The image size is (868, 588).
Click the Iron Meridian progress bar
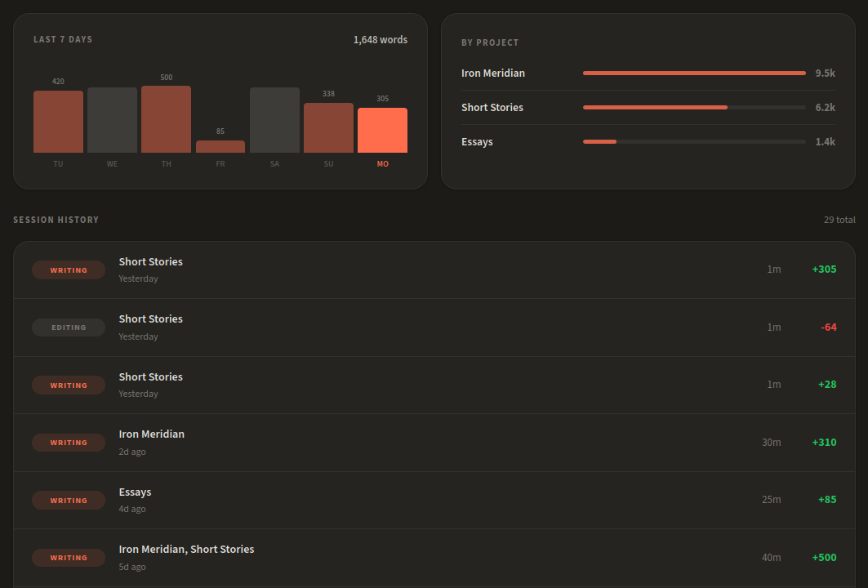pyautogui.click(x=694, y=73)
